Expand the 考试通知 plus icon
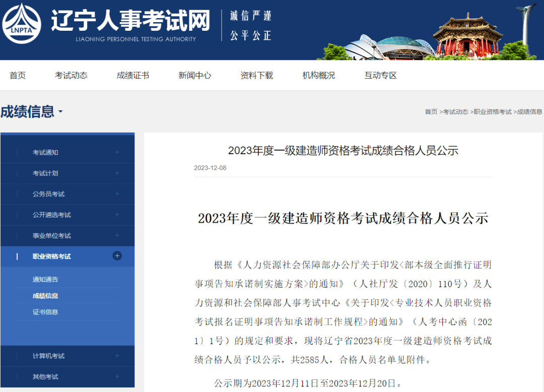This screenshot has height=392, width=544. point(117,152)
